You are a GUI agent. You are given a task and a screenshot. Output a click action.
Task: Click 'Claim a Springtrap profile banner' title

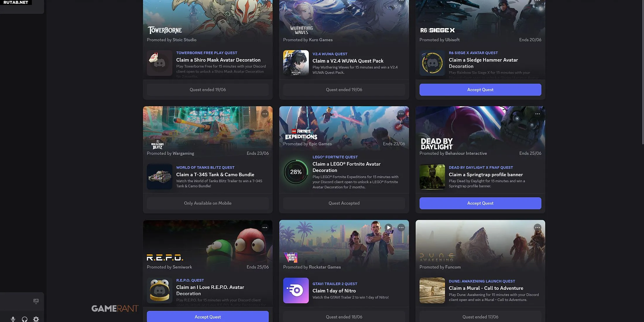click(x=486, y=174)
